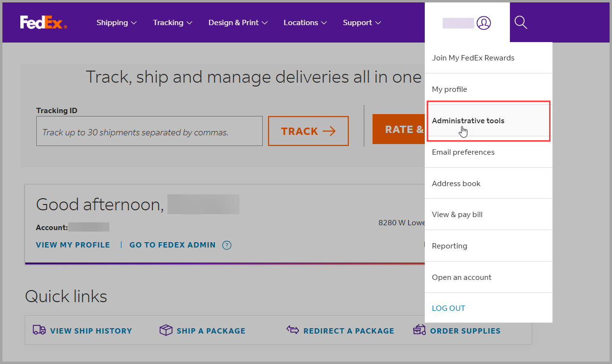The image size is (612, 364).
Task: Expand the Tracking menu
Action: 173,23
